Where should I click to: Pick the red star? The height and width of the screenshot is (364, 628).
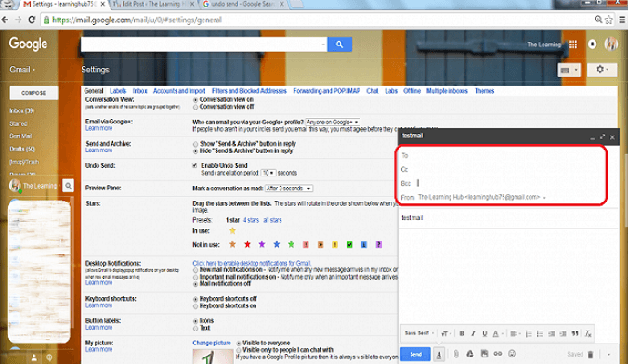click(x=247, y=244)
